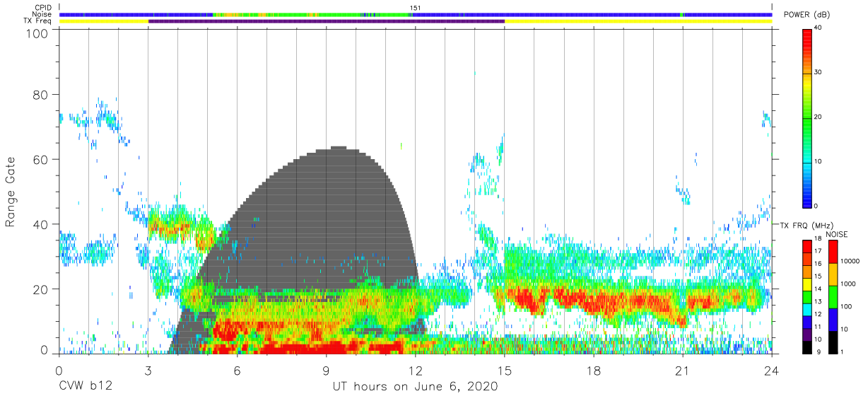
Task: Click the 40 tick on Range Gate axis
Action: (41, 224)
